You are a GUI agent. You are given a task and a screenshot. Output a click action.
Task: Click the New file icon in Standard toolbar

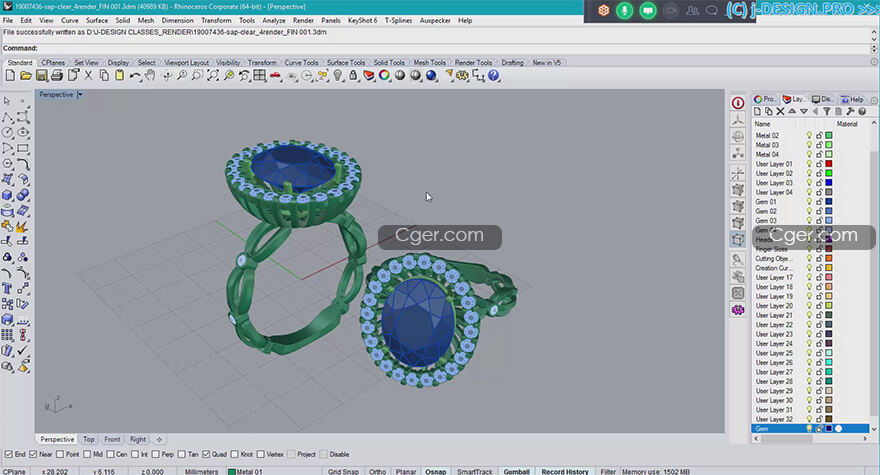click(x=10, y=75)
